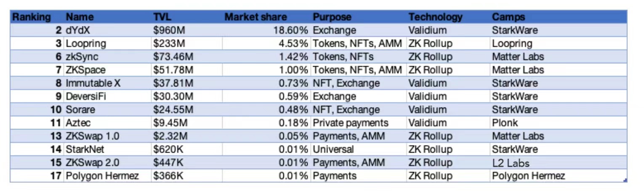This screenshot has height=191, width=644.
Task: Click the DeversiFi name cell
Action: coord(86,97)
